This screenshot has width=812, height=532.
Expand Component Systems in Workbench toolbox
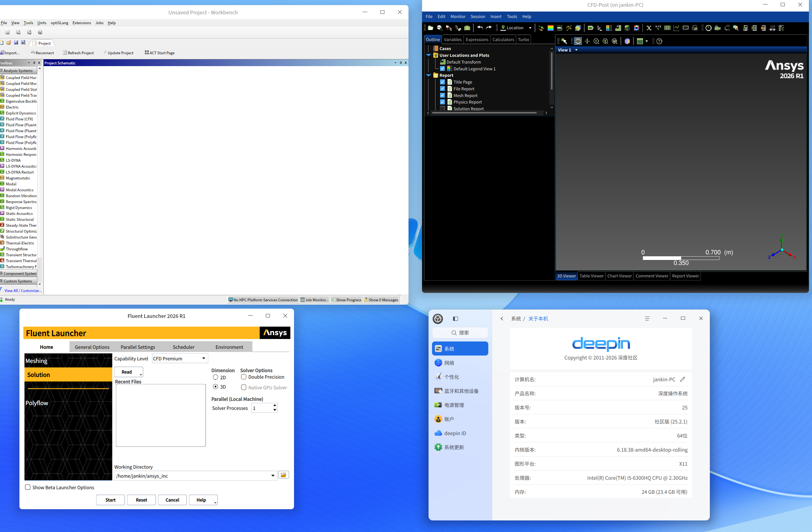[18, 273]
